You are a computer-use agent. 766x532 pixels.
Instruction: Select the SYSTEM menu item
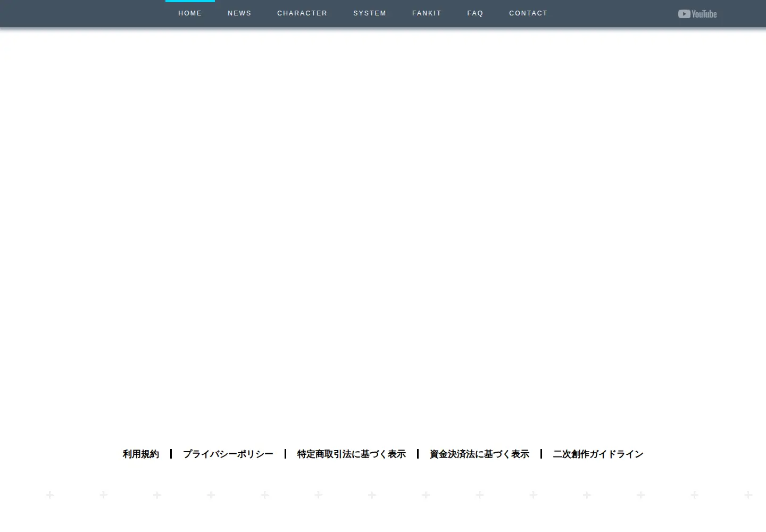[370, 13]
